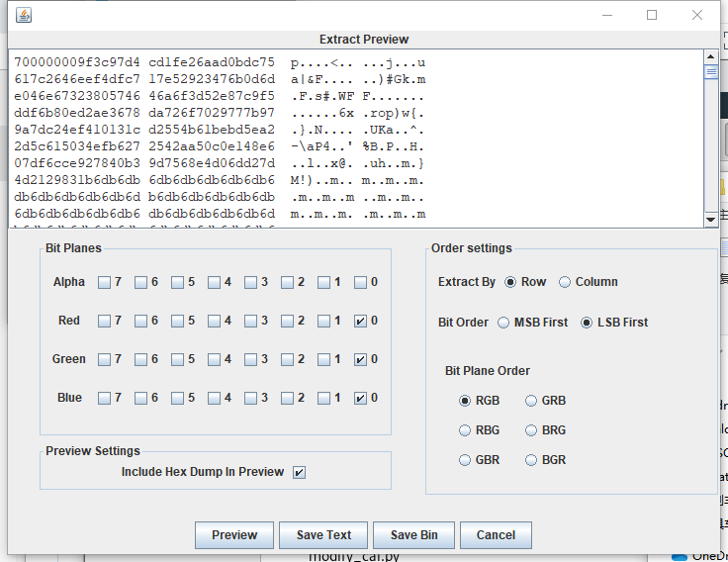Check Blue bit plane 2
Screen dimensions: 728x562
point(288,398)
